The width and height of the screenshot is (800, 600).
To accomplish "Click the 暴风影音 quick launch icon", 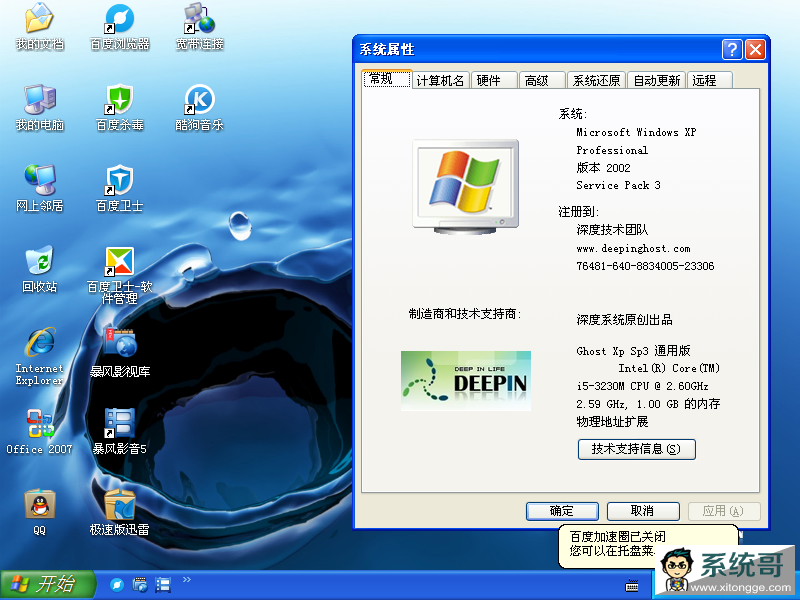I will (163, 585).
